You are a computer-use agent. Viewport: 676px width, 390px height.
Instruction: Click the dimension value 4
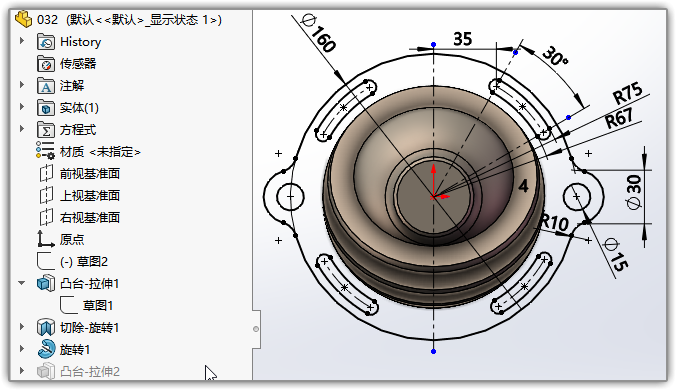523,186
